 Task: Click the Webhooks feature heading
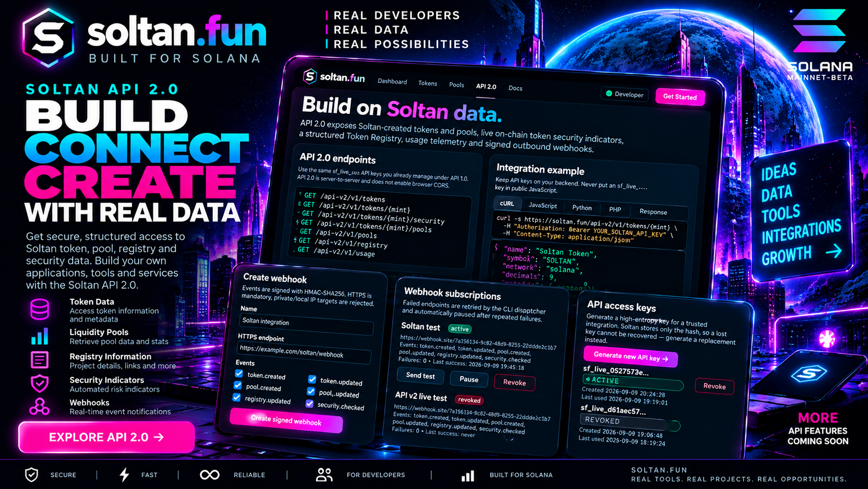[x=89, y=402]
